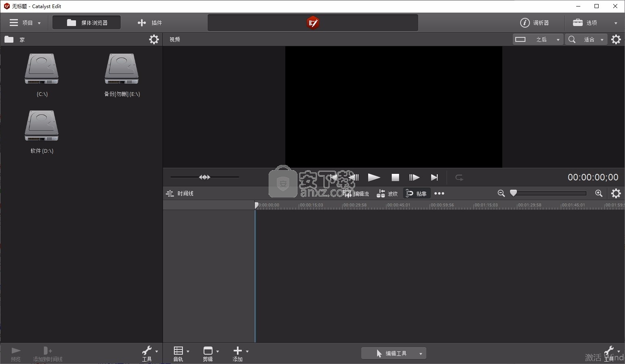Open timeline settings gear icon
The image size is (625, 364).
pos(616,193)
